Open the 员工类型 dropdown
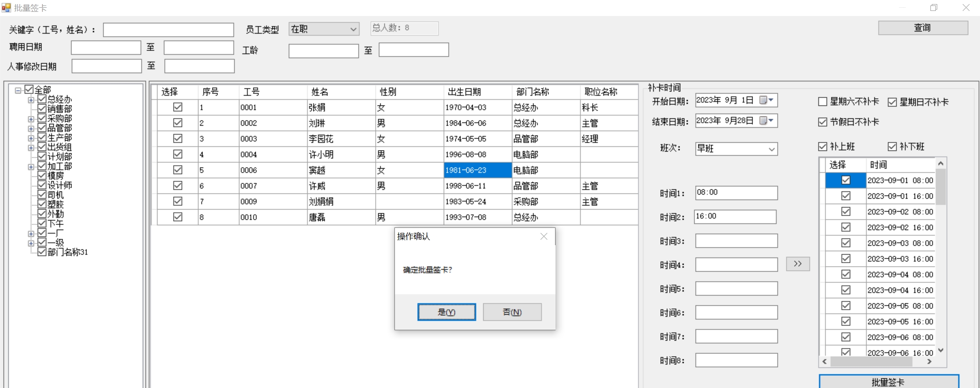This screenshot has height=388, width=980. (353, 30)
